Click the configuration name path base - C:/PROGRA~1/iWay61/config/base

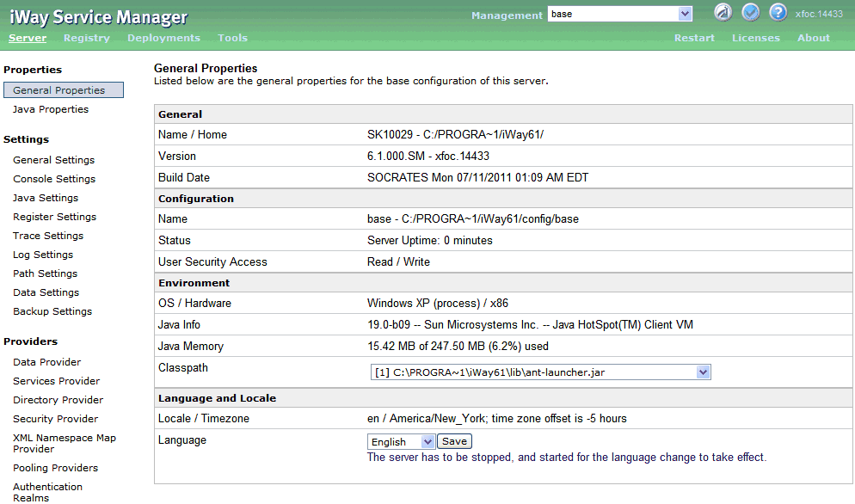(x=473, y=219)
